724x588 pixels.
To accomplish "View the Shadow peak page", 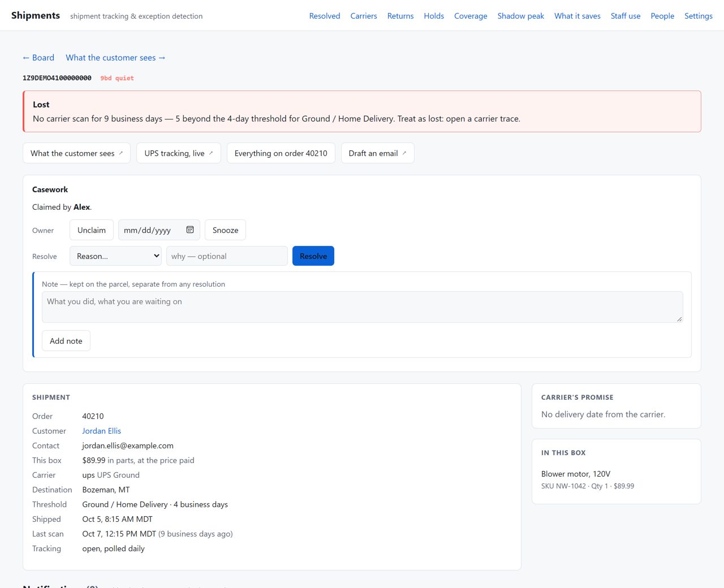I will point(521,16).
